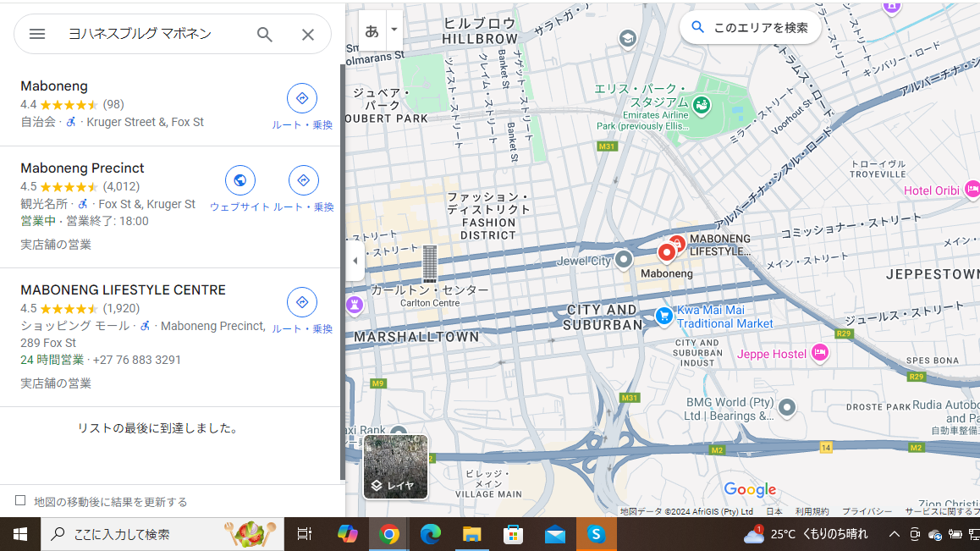
Task: Open Chrome from the taskbar
Action: point(389,534)
